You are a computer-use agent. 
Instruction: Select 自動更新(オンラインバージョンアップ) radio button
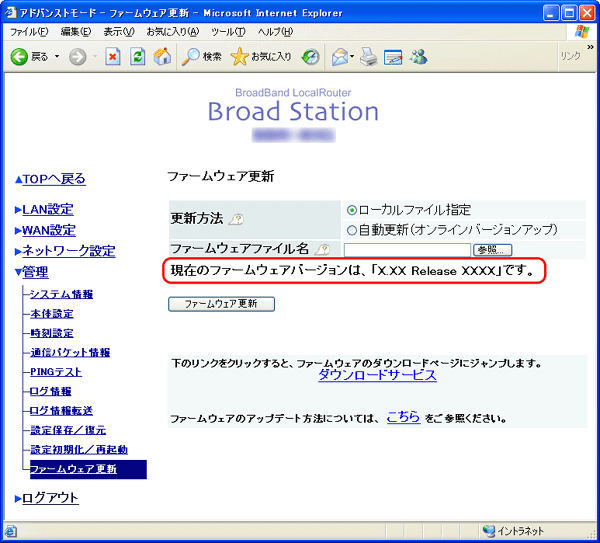(351, 230)
